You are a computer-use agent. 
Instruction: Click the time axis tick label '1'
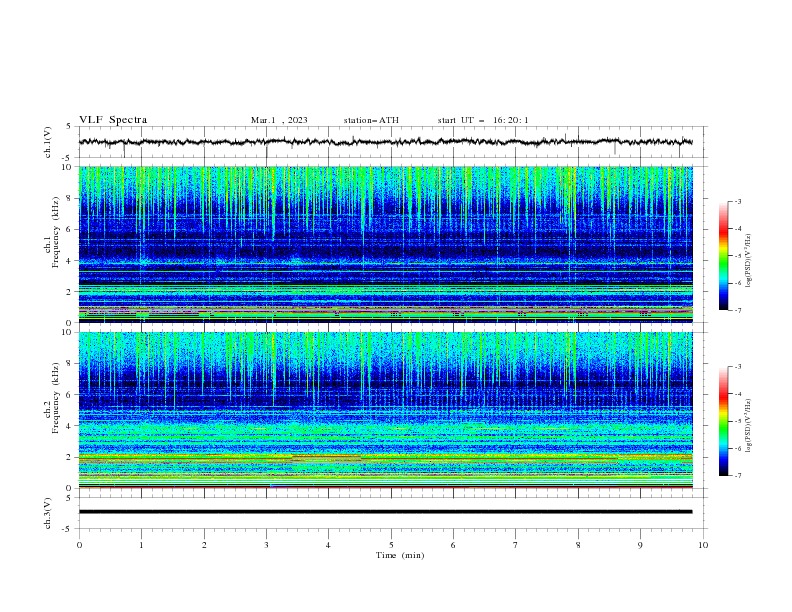141,545
